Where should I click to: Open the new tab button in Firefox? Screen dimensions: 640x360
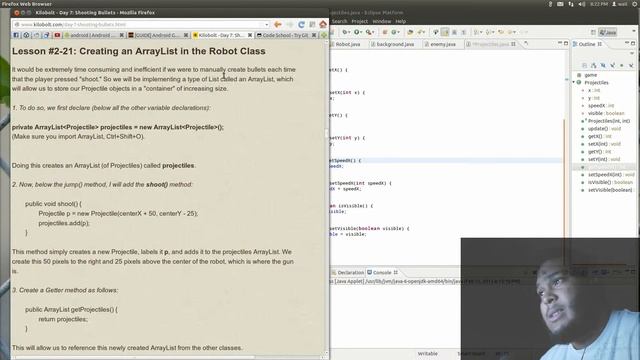324,36
